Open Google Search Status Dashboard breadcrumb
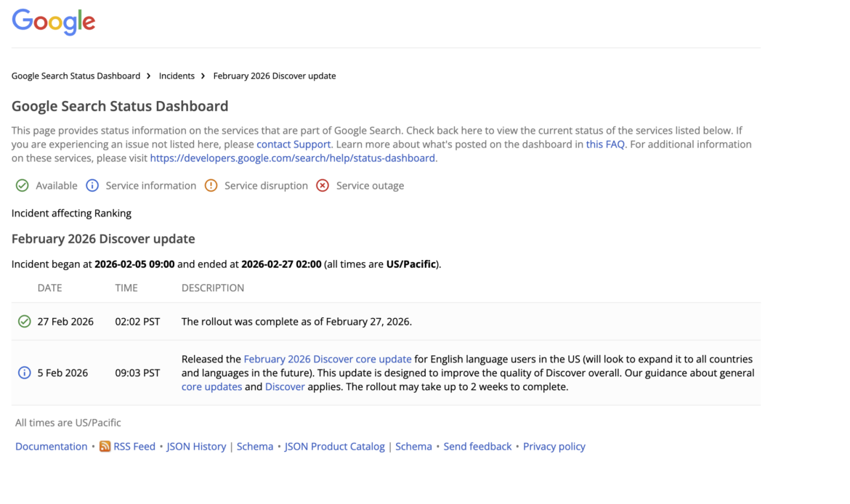The width and height of the screenshot is (850, 504). click(76, 76)
